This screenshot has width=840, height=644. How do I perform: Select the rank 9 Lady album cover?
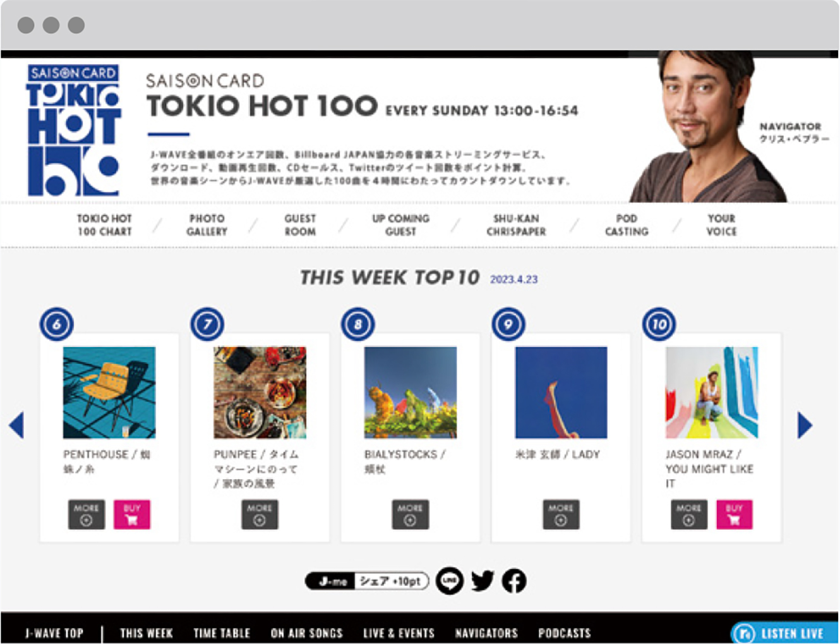coord(561,392)
